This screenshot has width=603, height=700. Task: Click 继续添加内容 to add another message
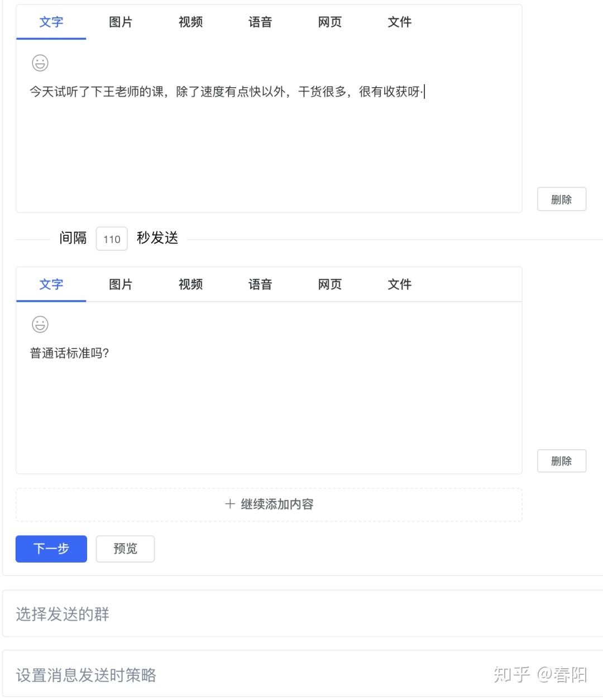(269, 504)
